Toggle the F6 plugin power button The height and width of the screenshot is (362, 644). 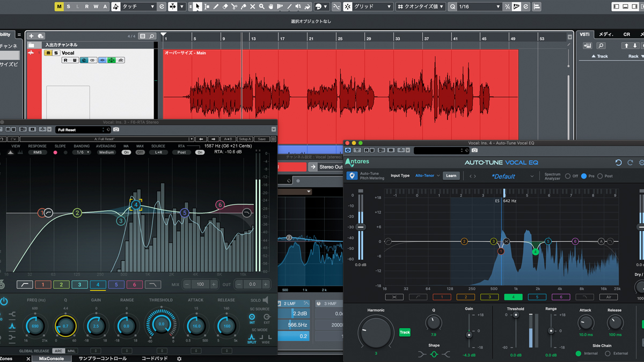(4, 301)
